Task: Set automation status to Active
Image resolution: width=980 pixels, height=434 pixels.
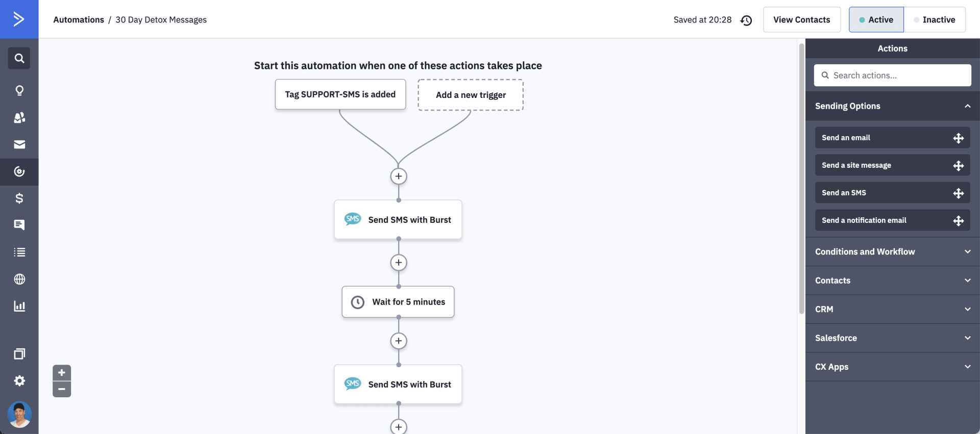Action: point(876,20)
